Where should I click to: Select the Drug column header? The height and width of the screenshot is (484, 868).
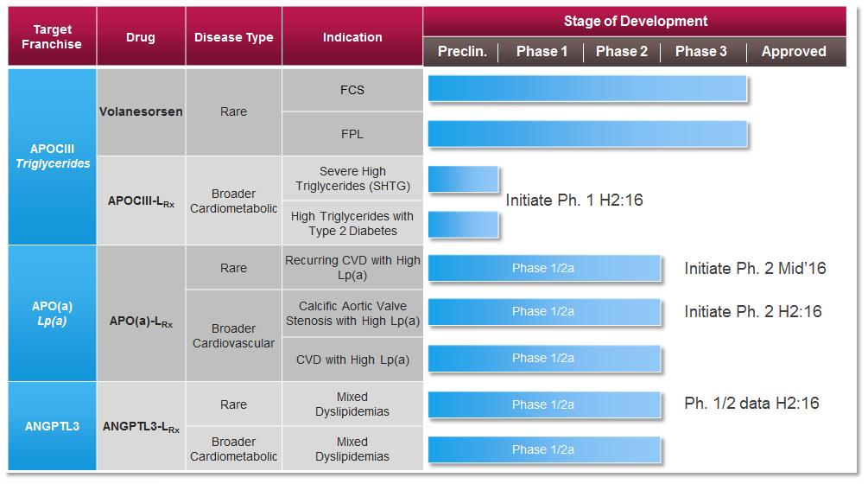tap(140, 37)
